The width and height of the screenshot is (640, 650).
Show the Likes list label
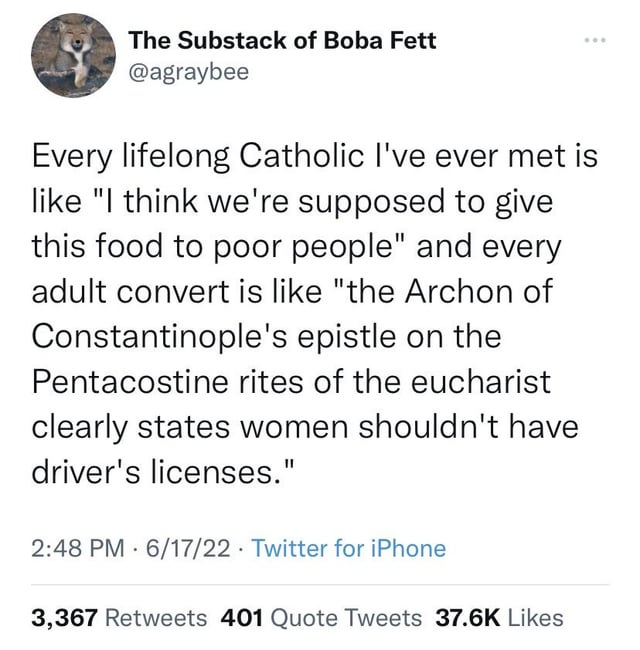click(x=536, y=618)
